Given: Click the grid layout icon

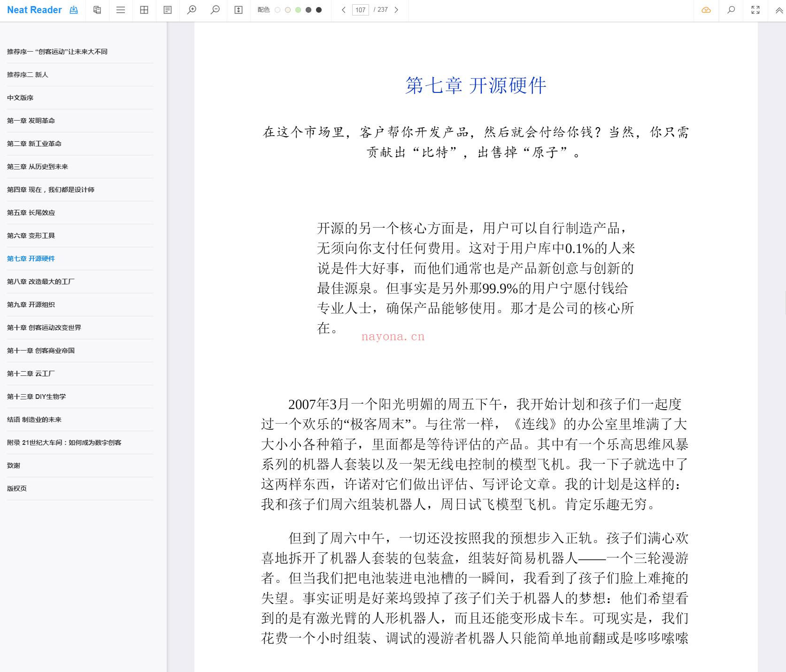Looking at the screenshot, I should [144, 10].
